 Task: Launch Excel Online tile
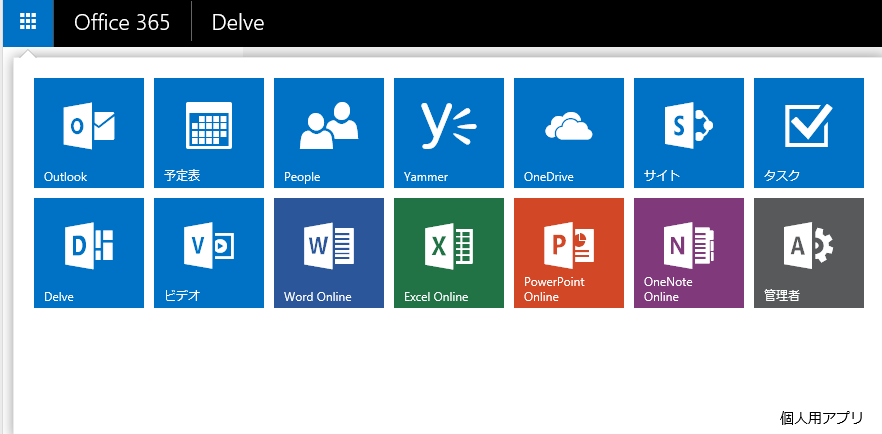(x=449, y=253)
